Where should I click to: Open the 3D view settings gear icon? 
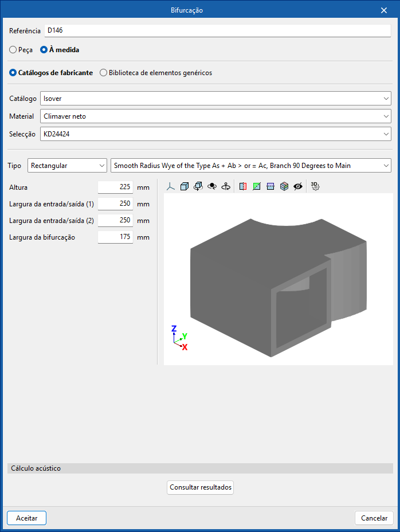pyautogui.click(x=315, y=186)
